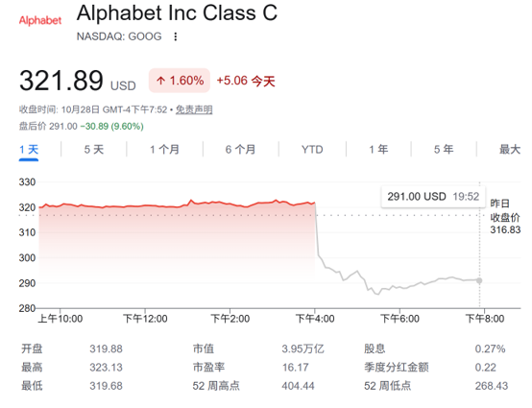This screenshot has height=408, width=532.
Task: Switch to the 5 天 range tab
Action: (94, 150)
